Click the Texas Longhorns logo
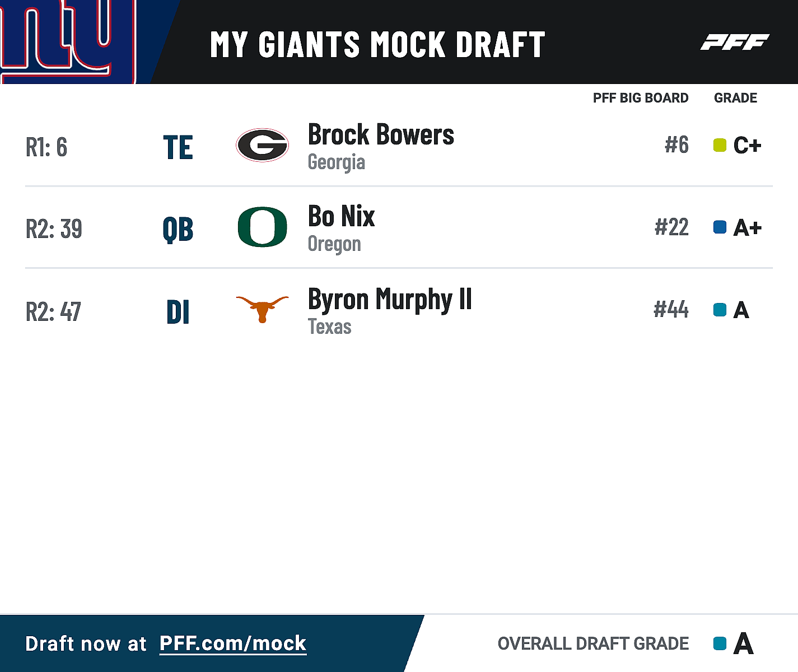This screenshot has width=798, height=672. click(262, 309)
